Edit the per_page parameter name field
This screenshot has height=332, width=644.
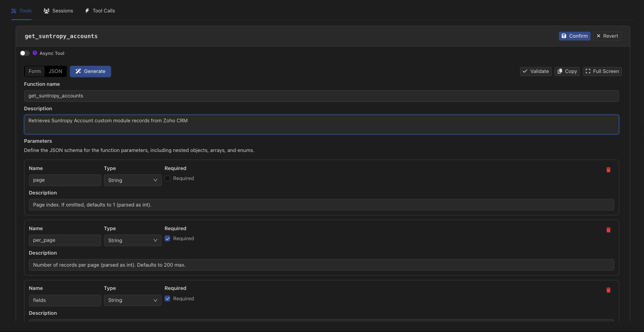[x=65, y=240]
